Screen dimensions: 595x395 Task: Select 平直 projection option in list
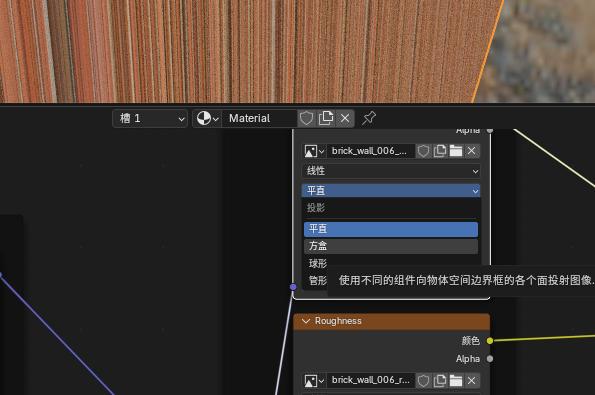click(391, 229)
